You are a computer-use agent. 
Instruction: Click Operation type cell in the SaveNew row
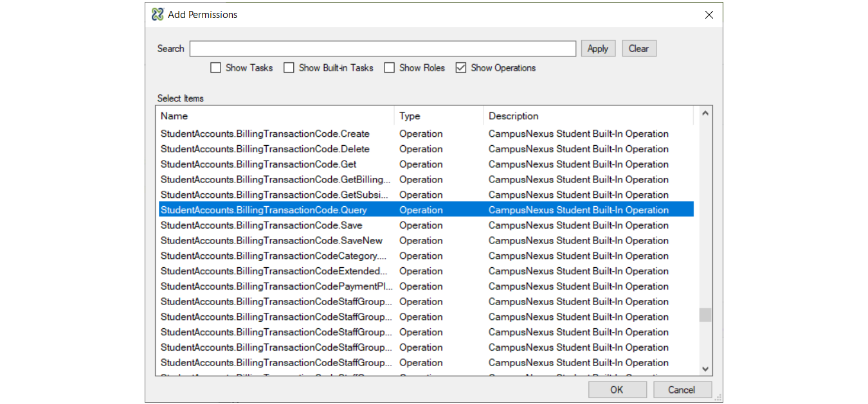421,240
